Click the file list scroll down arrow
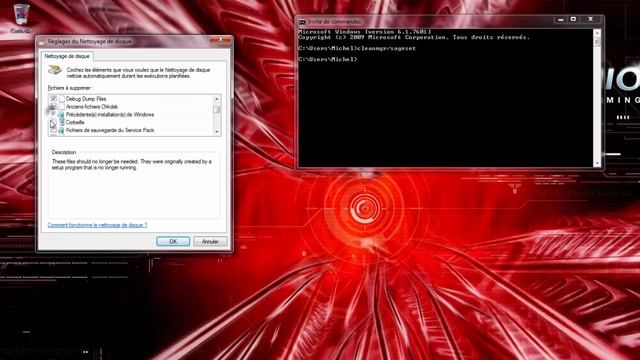Viewport: 640px width, 360px height. pos(217,132)
